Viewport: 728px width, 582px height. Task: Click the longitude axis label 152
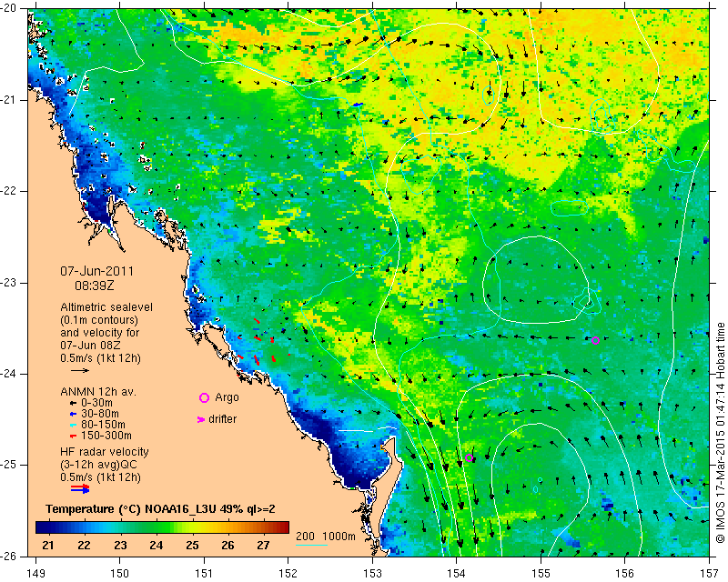pyautogui.click(x=288, y=574)
